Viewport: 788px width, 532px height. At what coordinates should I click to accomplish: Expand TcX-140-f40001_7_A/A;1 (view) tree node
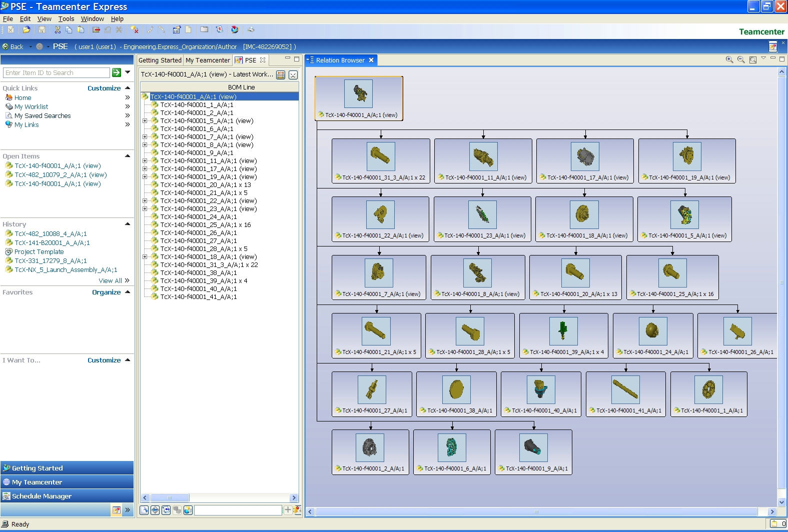[145, 136]
